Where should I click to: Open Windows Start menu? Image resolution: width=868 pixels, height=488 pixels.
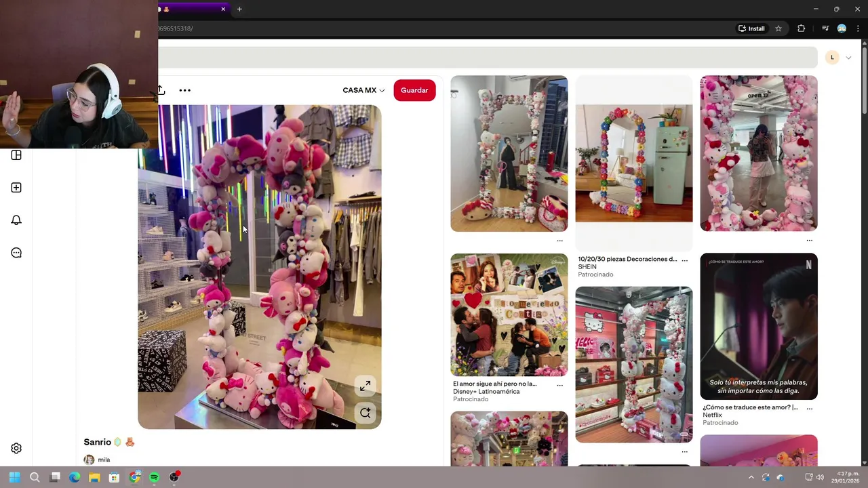tap(14, 477)
